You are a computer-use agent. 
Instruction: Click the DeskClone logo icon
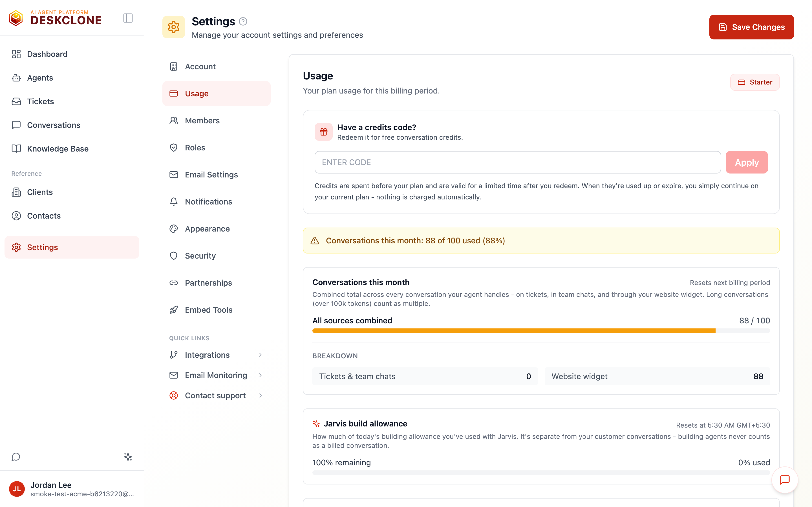click(16, 18)
